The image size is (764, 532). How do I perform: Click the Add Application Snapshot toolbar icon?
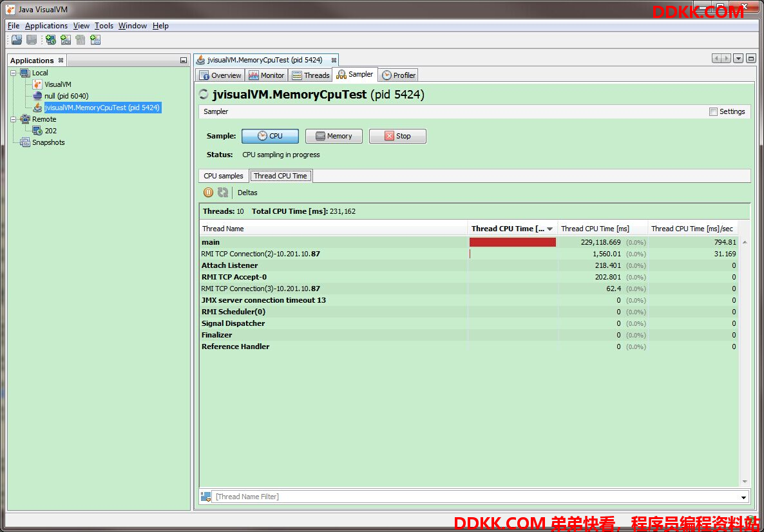pyautogui.click(x=95, y=40)
